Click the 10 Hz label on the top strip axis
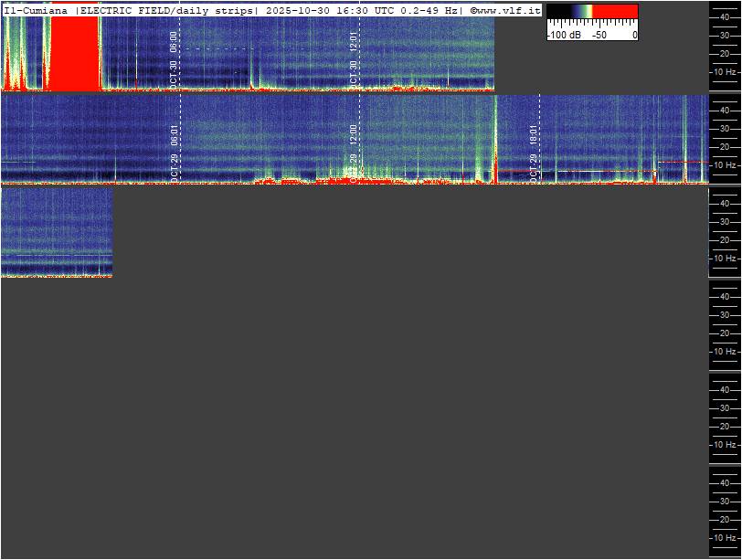 tap(725, 71)
